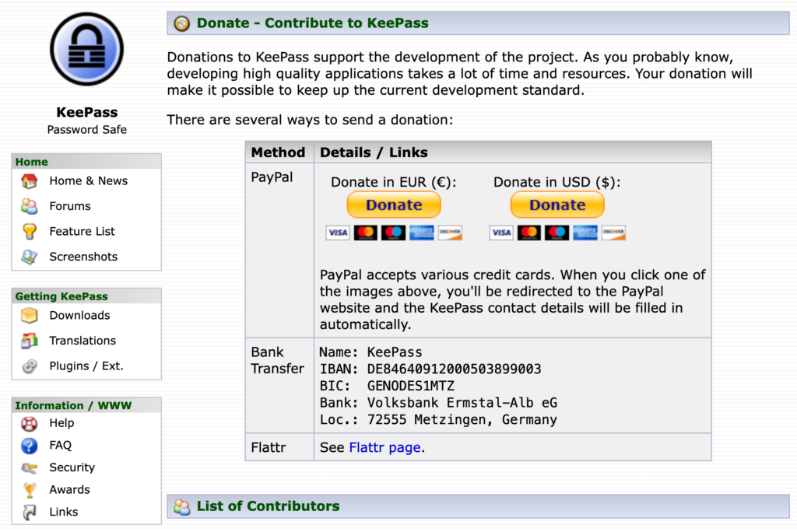Click the Security keys icon
The width and height of the screenshot is (797, 532).
click(30, 468)
